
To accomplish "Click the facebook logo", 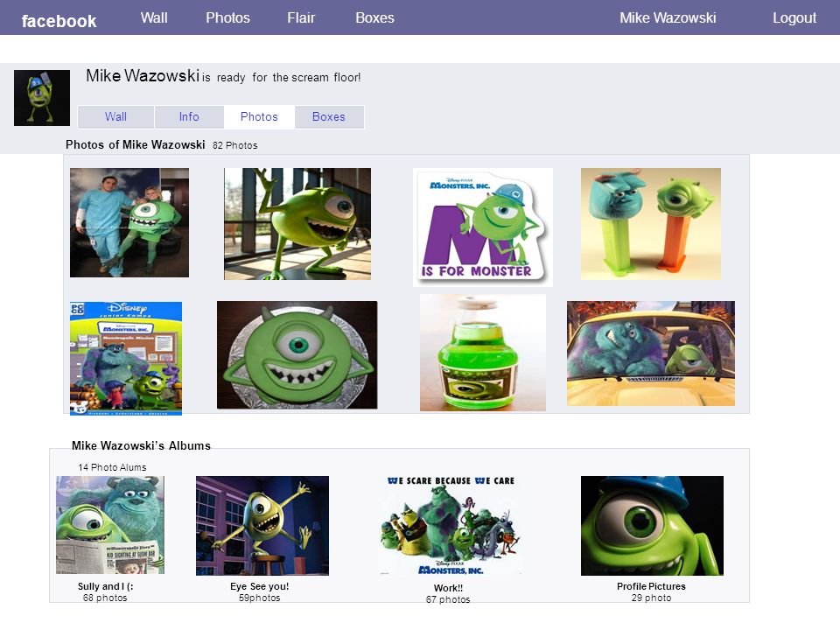I will (x=59, y=21).
